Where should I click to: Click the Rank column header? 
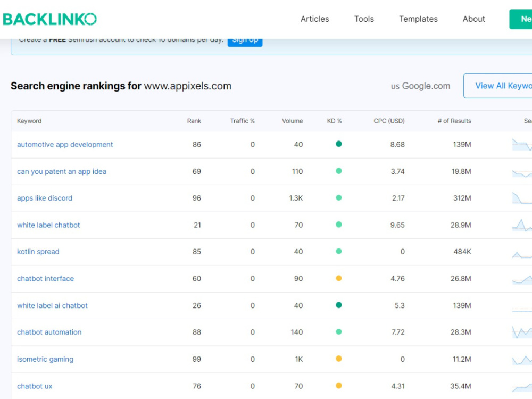click(194, 121)
